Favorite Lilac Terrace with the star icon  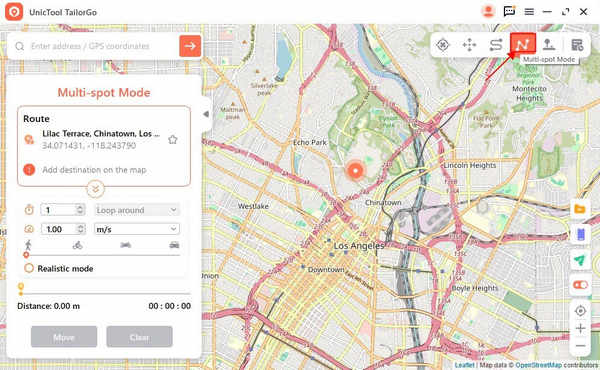173,140
